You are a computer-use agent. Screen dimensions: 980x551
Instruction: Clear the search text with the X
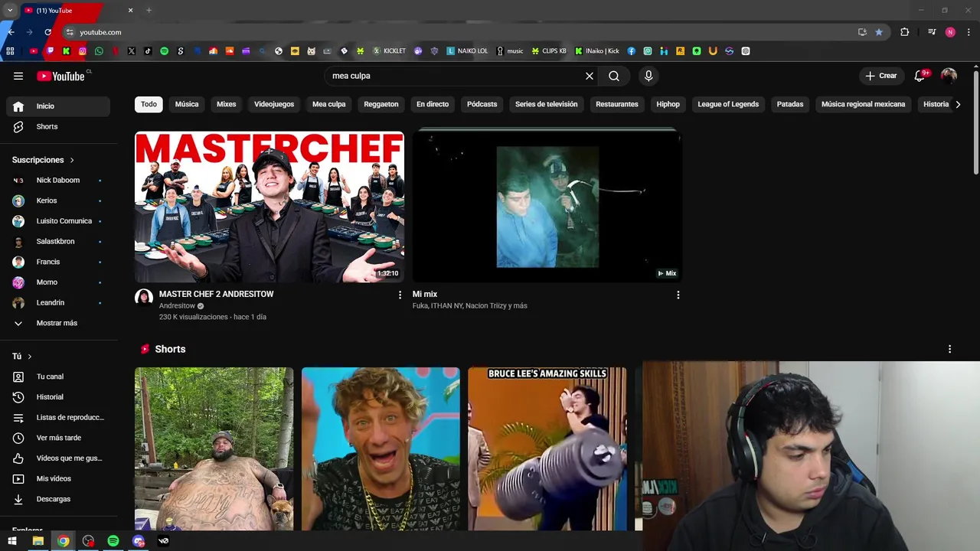pos(590,76)
